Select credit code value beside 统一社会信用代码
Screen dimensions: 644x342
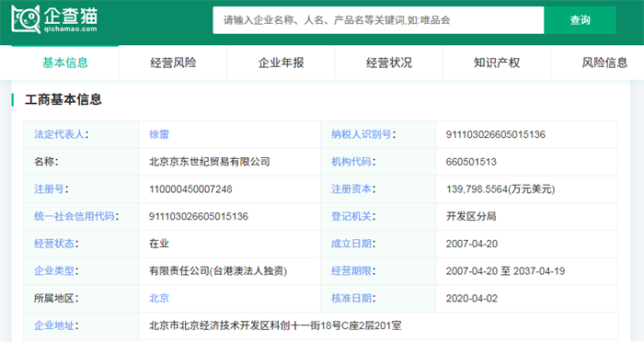pyautogui.click(x=199, y=216)
